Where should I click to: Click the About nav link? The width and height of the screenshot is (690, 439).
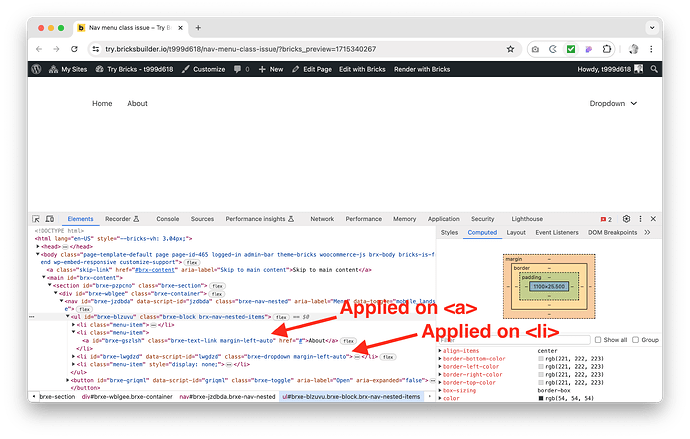pyautogui.click(x=137, y=103)
